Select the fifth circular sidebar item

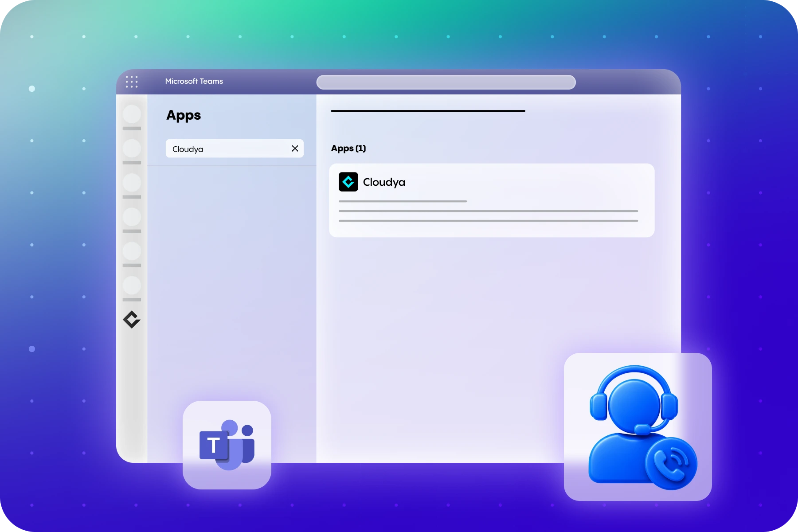(x=132, y=251)
